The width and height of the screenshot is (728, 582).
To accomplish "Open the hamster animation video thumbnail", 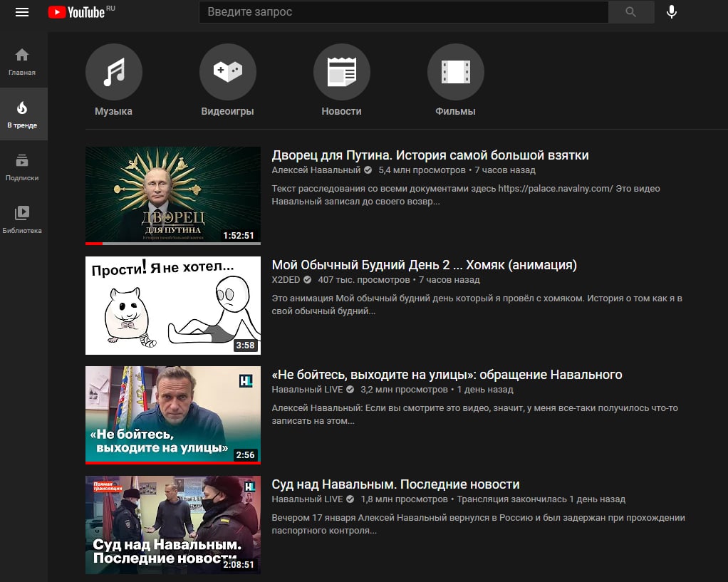I will click(172, 305).
